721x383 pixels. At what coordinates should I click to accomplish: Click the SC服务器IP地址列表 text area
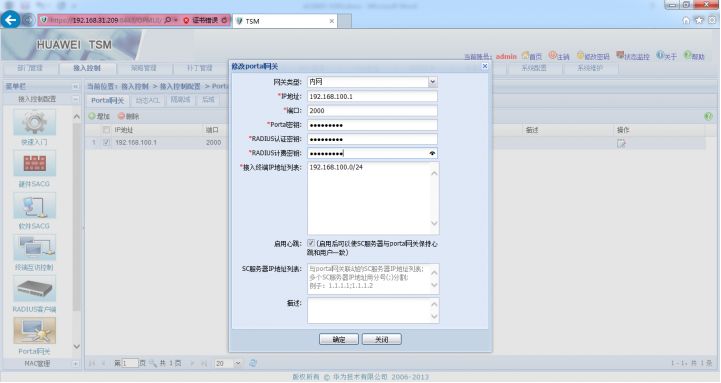[x=373, y=279]
